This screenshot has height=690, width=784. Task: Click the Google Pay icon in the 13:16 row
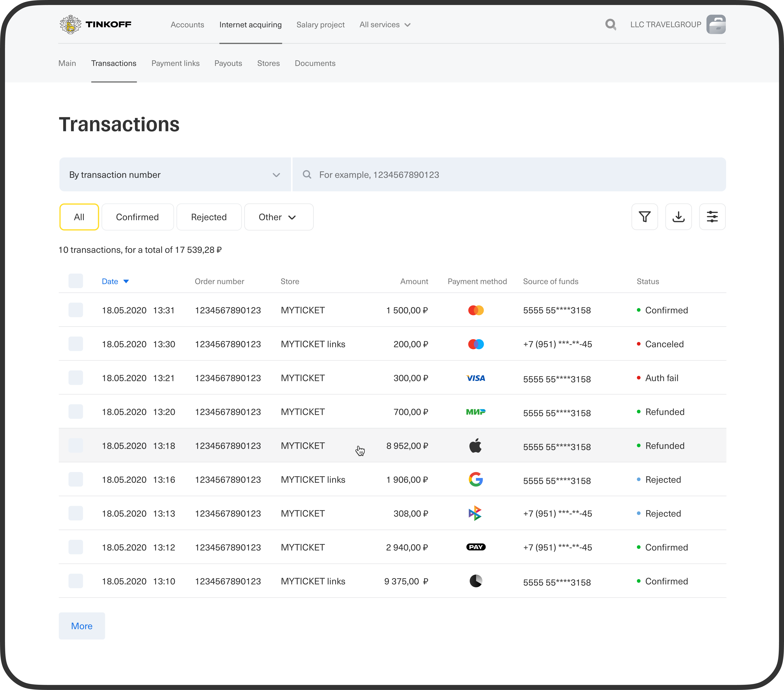tap(476, 479)
